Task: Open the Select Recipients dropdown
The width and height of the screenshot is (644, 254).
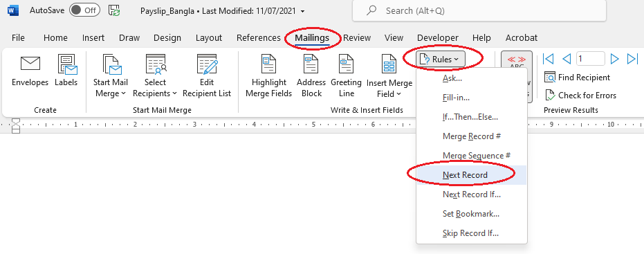Action: [155, 76]
